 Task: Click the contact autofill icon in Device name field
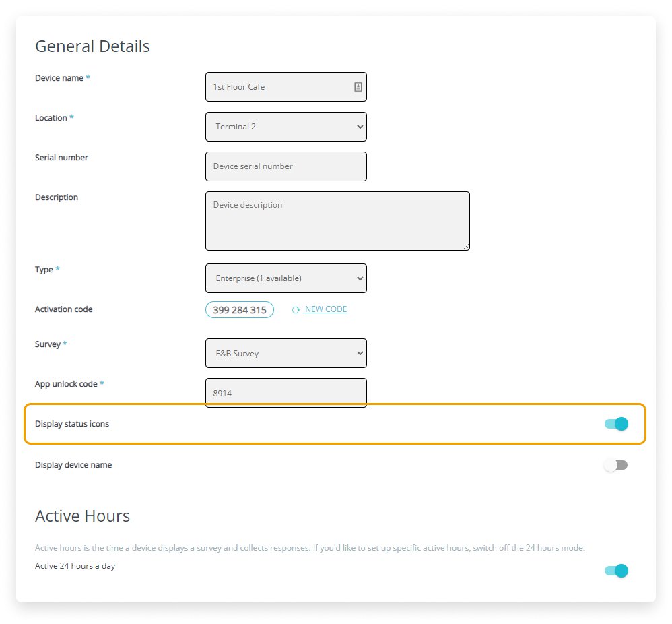point(358,87)
